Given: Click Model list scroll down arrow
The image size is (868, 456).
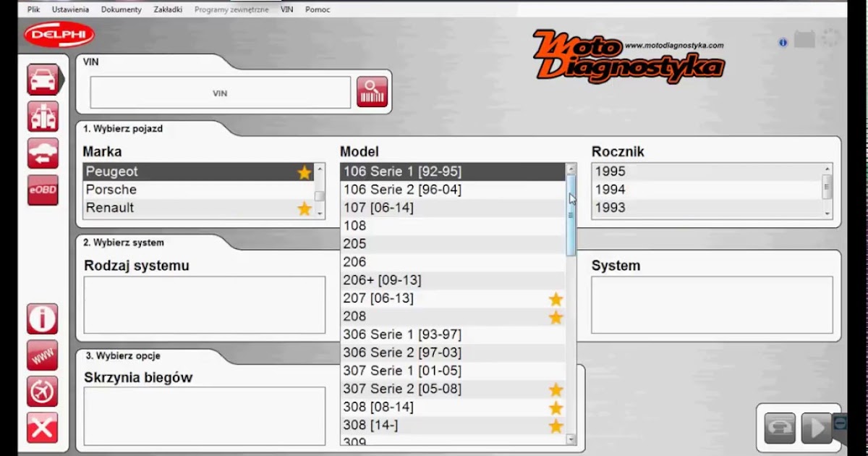Looking at the screenshot, I should coord(571,439).
